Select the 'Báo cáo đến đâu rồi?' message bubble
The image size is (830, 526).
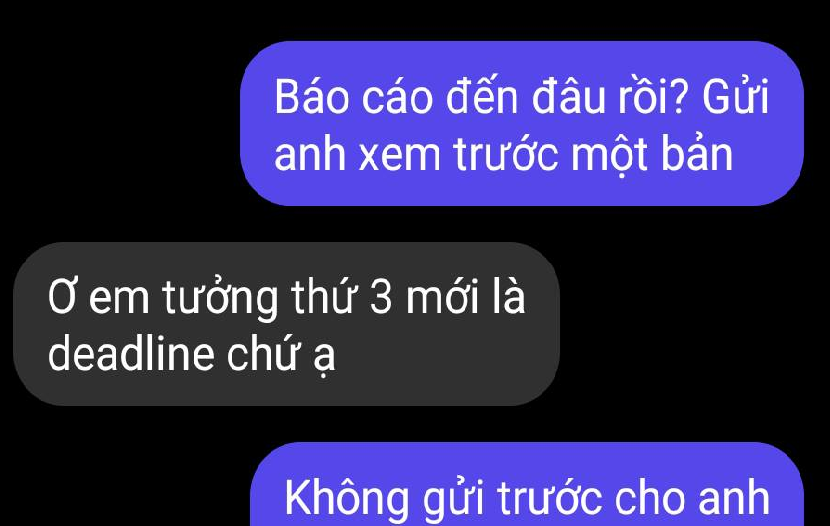pyautogui.click(x=522, y=123)
